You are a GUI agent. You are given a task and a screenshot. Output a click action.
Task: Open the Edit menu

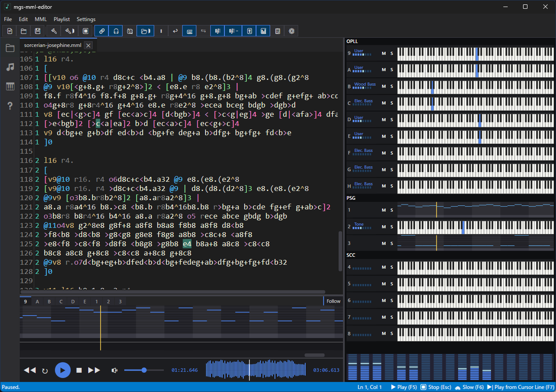[x=23, y=19]
